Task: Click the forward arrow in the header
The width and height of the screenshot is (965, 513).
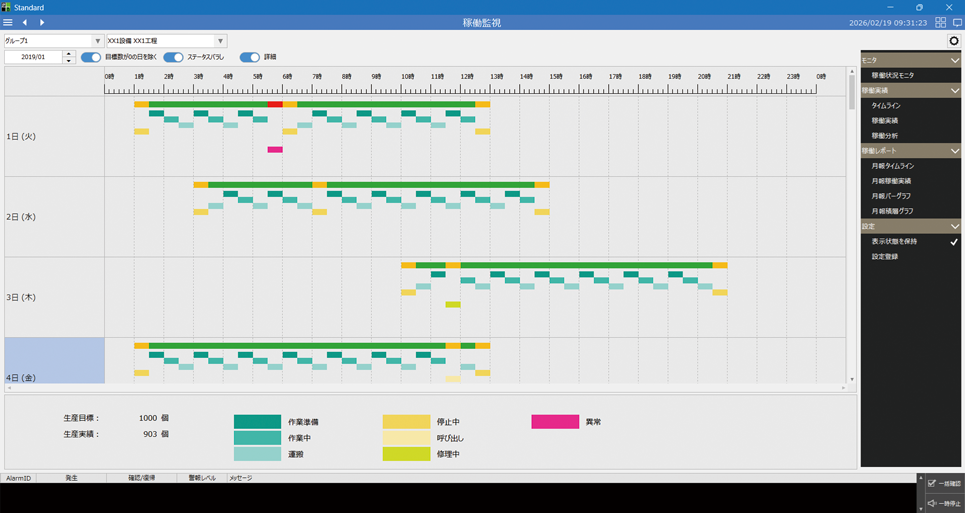Action: pos(42,22)
